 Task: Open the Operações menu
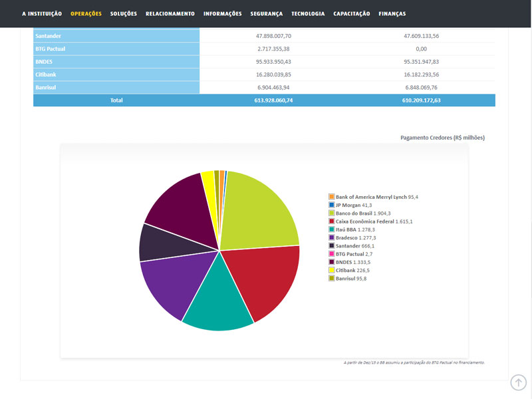click(x=86, y=14)
